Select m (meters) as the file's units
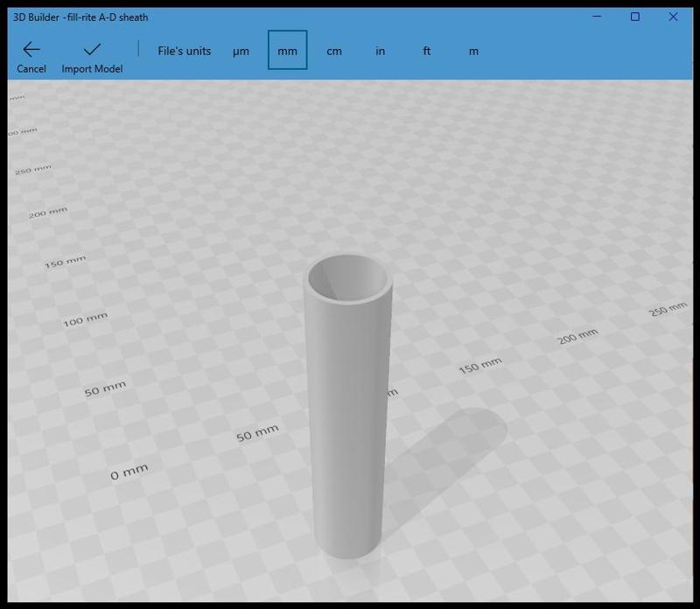Image resolution: width=700 pixels, height=609 pixels. pyautogui.click(x=473, y=51)
